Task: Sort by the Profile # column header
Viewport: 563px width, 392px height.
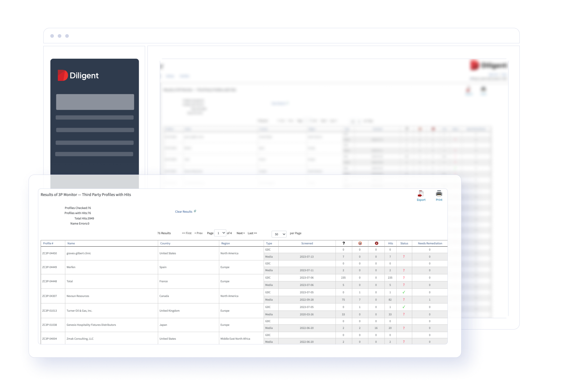Action: coord(48,243)
